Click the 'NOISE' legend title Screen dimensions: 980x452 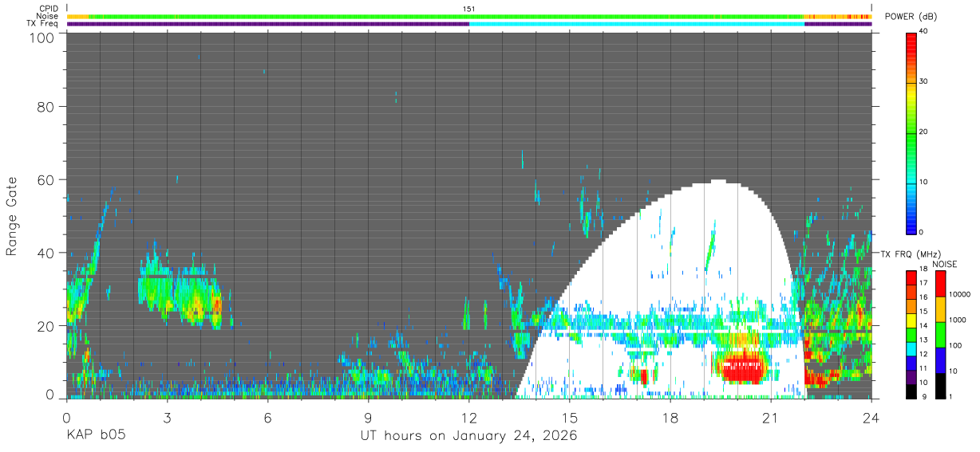pos(944,264)
